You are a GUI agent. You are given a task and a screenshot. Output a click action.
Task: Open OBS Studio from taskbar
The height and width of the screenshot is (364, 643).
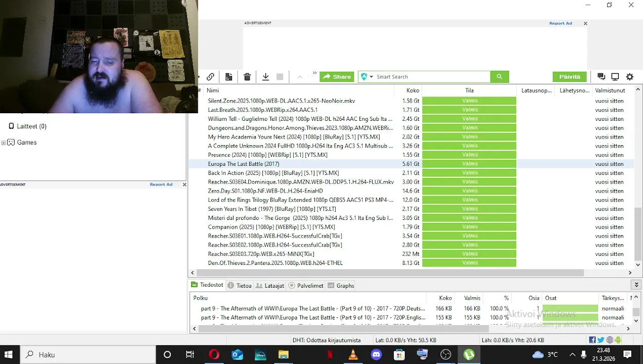tap(445, 354)
